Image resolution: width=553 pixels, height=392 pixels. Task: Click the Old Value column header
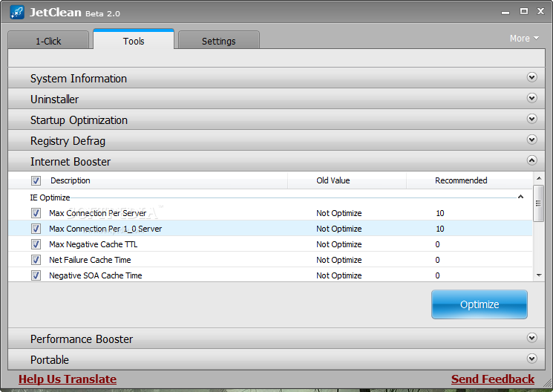tap(333, 180)
